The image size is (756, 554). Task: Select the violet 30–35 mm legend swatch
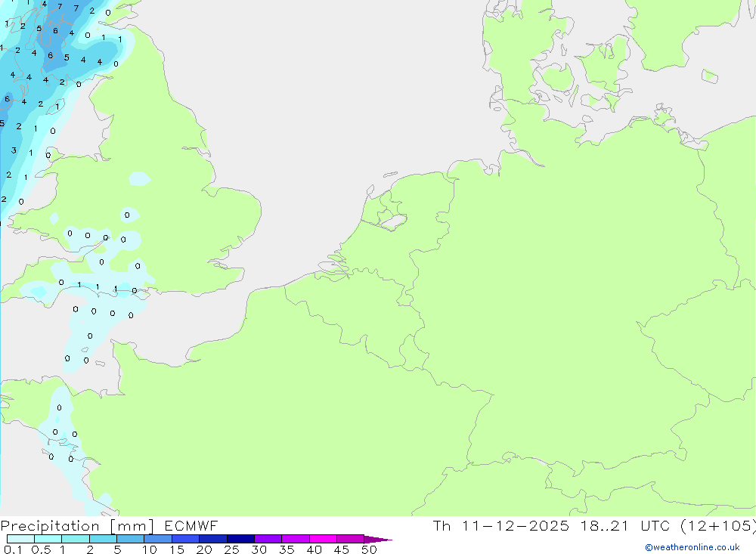[x=268, y=539]
